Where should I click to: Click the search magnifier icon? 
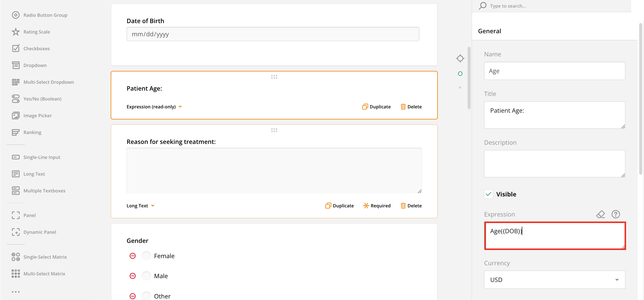pos(482,6)
